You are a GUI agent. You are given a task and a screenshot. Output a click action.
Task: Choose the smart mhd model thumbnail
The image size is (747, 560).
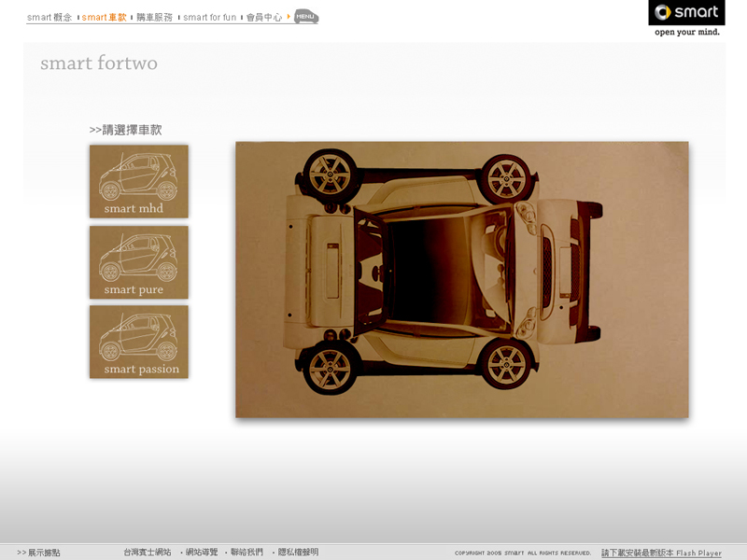pyautogui.click(x=139, y=181)
